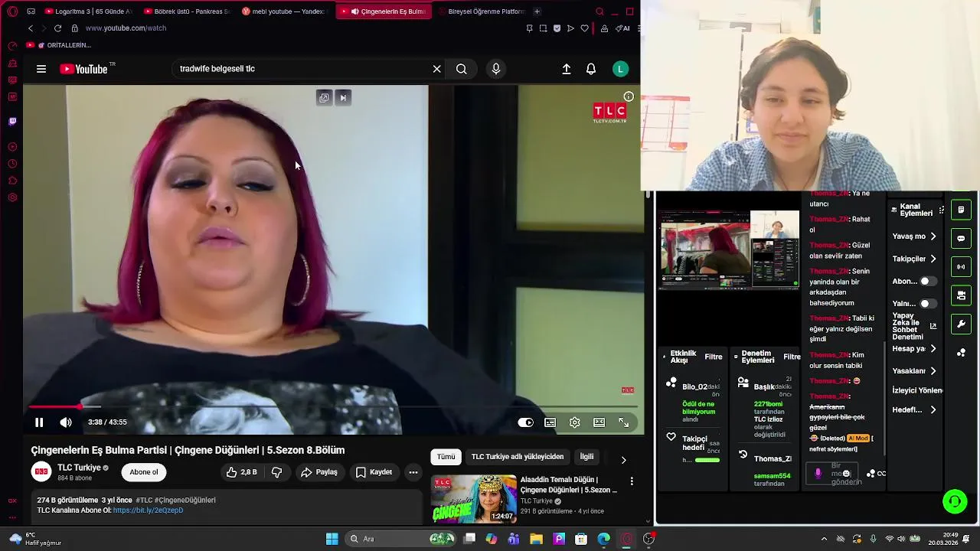Image resolution: width=980 pixels, height=551 pixels.
Task: Expand Yasaklanı... channel action
Action: 915,371
